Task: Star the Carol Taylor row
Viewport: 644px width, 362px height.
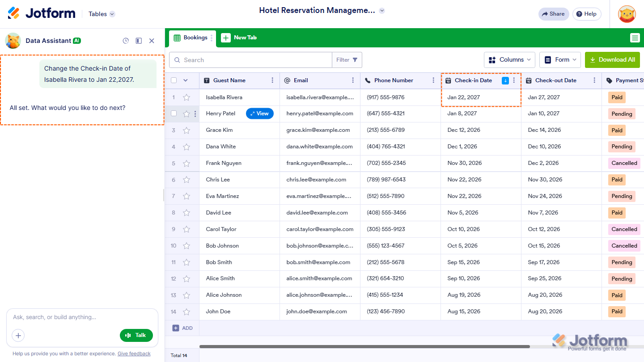Action: pos(186,229)
